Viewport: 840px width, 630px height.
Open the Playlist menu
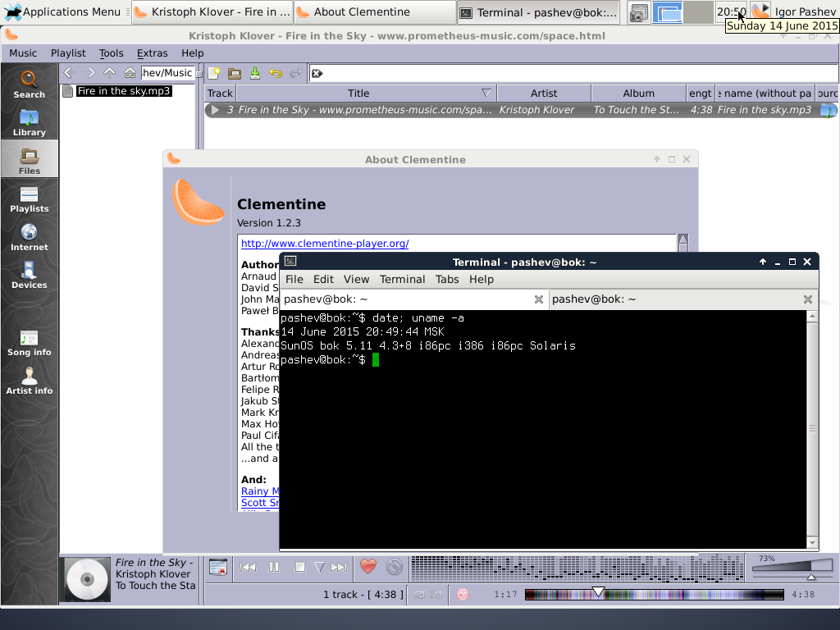pos(68,53)
